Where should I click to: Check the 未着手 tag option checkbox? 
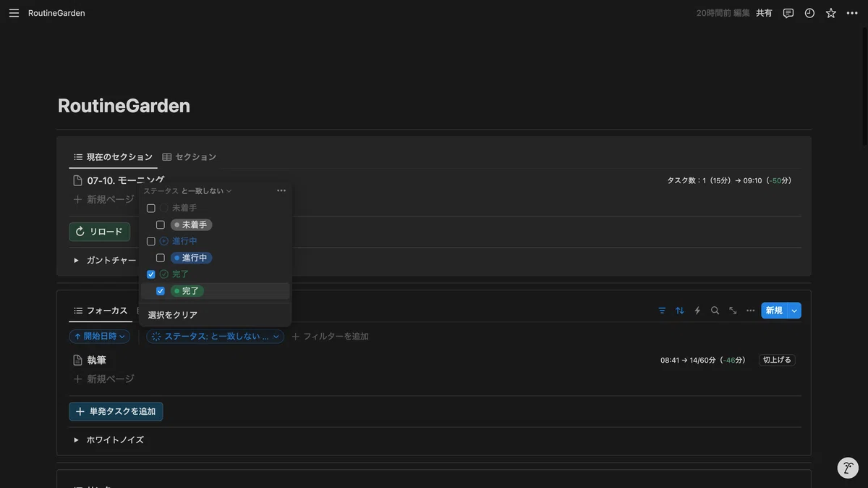point(161,224)
